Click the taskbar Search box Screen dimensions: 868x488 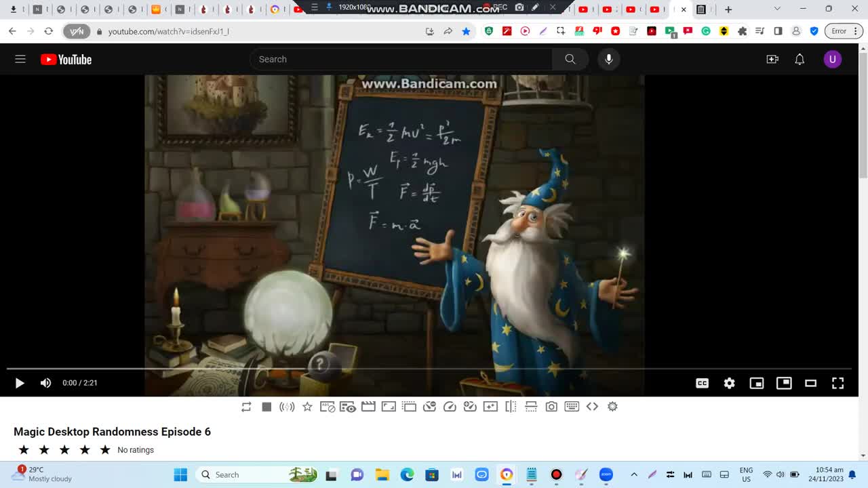[x=258, y=474]
